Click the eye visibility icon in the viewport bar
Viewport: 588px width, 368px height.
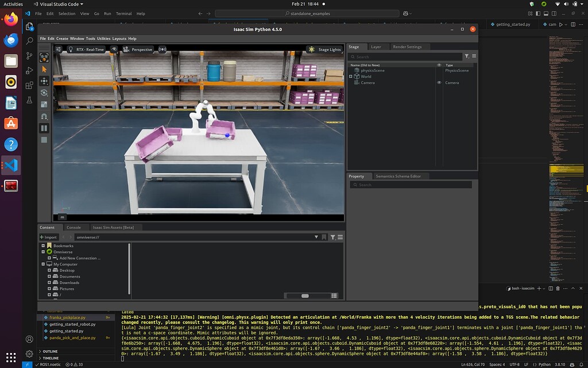[x=114, y=49]
